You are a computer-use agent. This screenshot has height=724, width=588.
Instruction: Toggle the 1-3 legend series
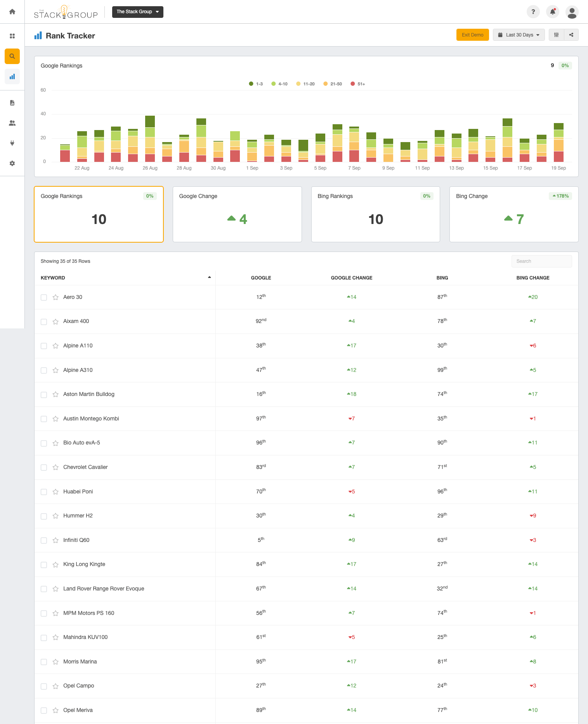pyautogui.click(x=256, y=84)
